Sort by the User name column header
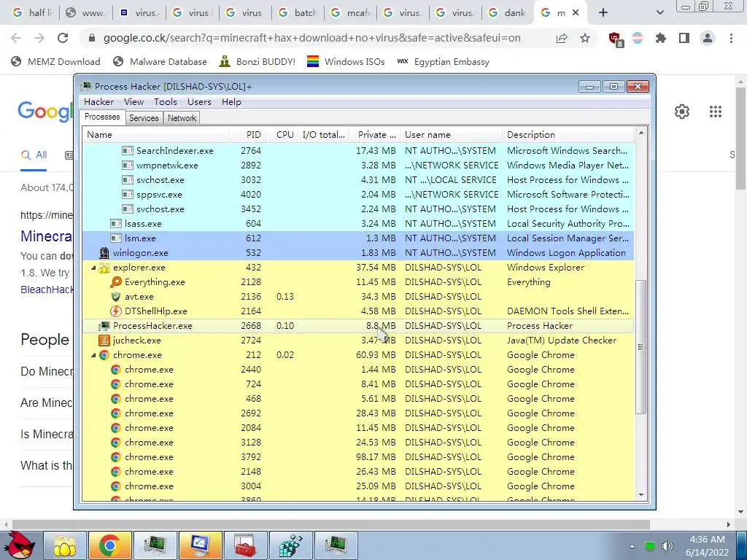 click(451, 135)
